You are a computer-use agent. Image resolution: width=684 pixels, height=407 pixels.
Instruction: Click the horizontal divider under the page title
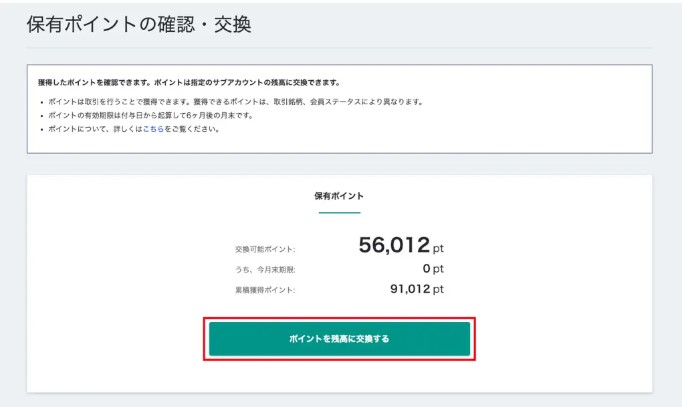[x=339, y=47]
